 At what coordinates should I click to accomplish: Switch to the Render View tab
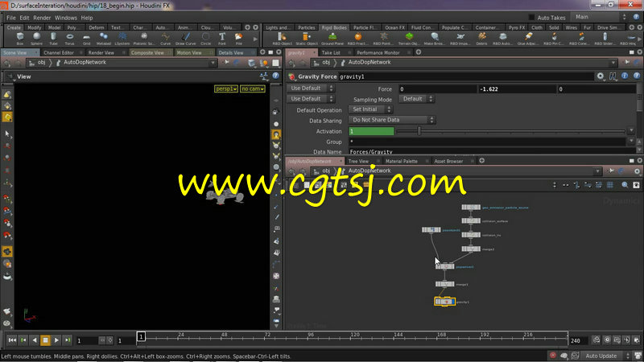click(101, 52)
